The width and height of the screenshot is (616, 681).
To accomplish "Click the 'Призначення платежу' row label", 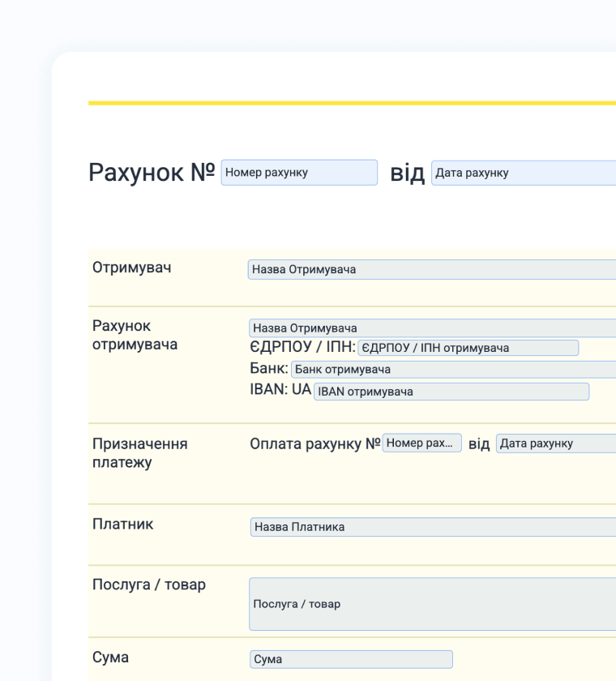I will pos(139,453).
